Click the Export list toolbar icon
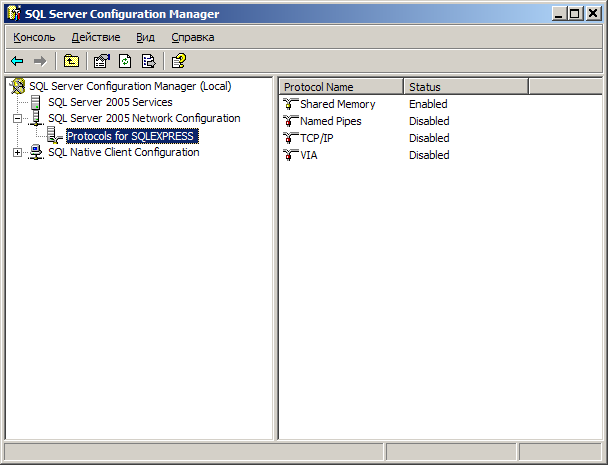608x465 pixels. (x=149, y=61)
